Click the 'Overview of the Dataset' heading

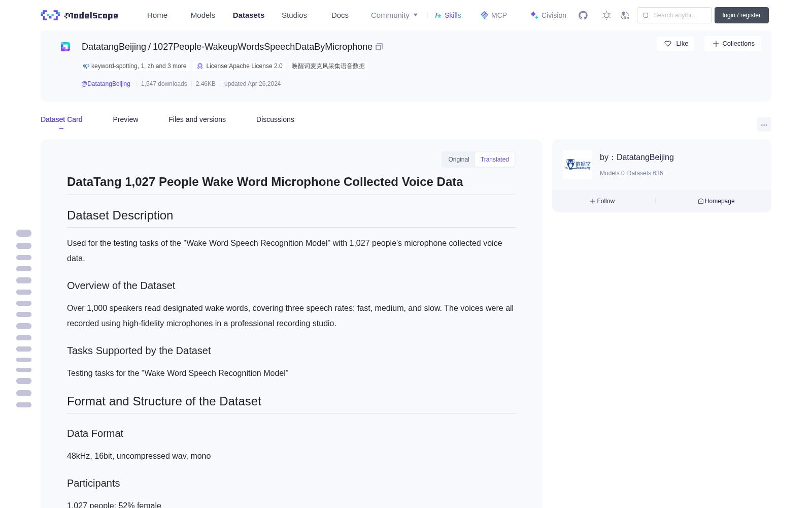point(121,285)
